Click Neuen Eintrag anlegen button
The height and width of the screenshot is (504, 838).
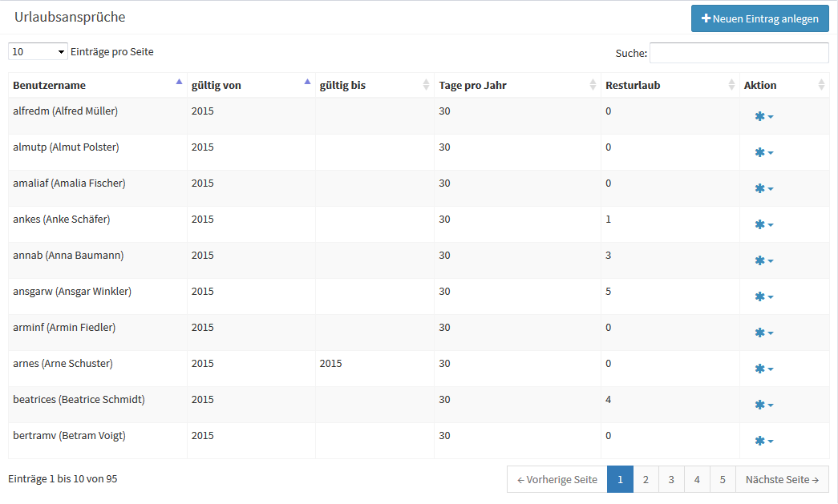pos(759,18)
